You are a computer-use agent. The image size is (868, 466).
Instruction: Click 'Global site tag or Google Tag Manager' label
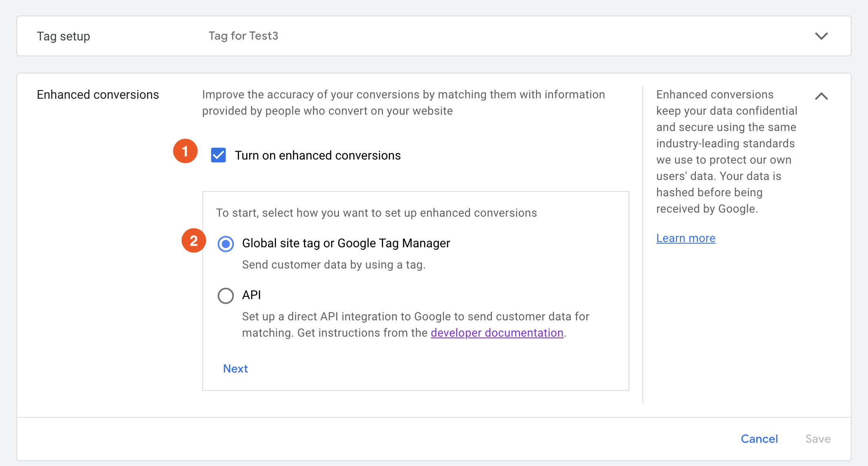pos(346,243)
